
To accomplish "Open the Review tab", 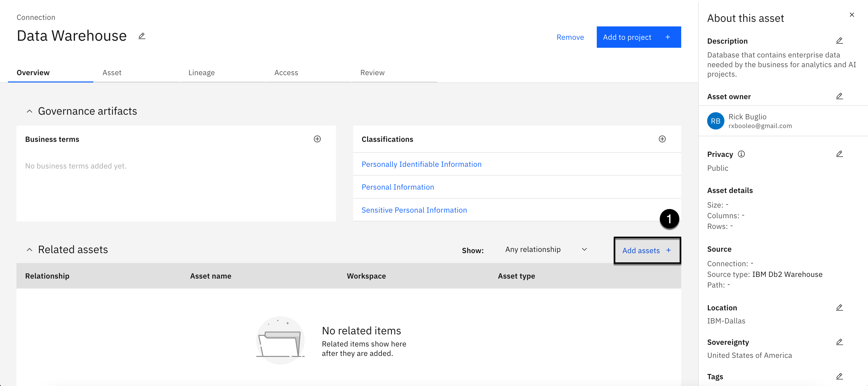I will point(372,73).
